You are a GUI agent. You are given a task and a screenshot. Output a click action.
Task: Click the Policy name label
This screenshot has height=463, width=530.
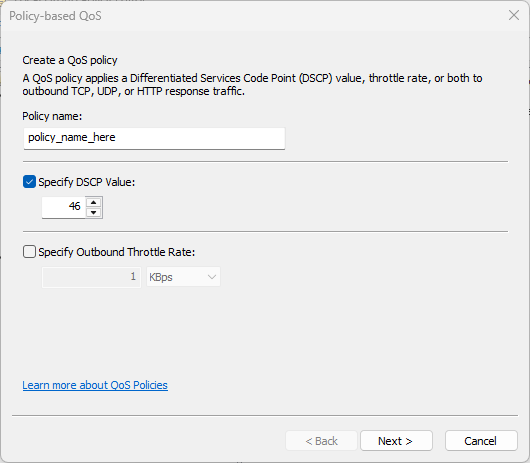click(x=52, y=116)
